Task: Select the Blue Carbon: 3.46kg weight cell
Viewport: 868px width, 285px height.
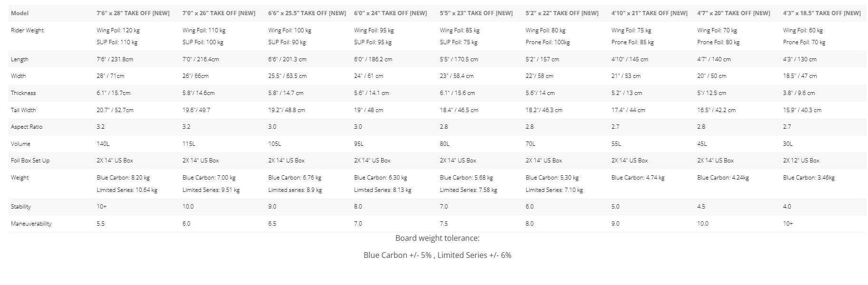Action: 809,178
